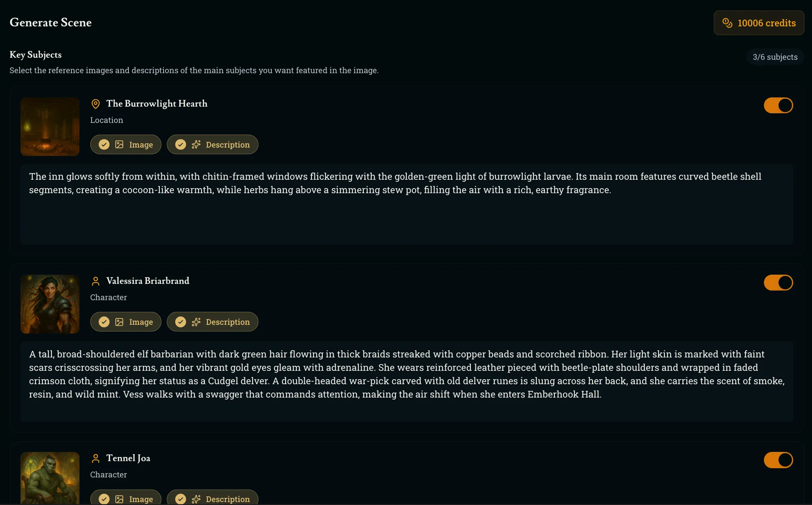Click the person icon beside Tennel Joa
This screenshot has height=505, width=812.
coord(95,459)
